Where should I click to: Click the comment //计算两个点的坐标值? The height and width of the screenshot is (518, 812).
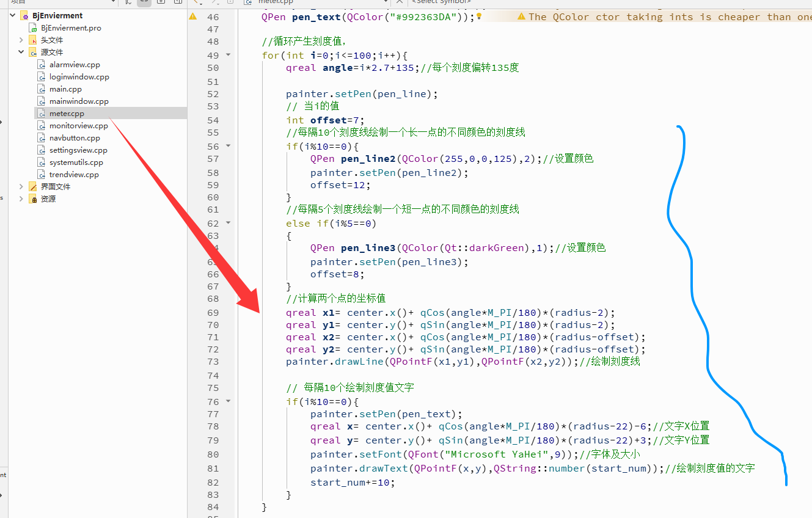coord(336,299)
